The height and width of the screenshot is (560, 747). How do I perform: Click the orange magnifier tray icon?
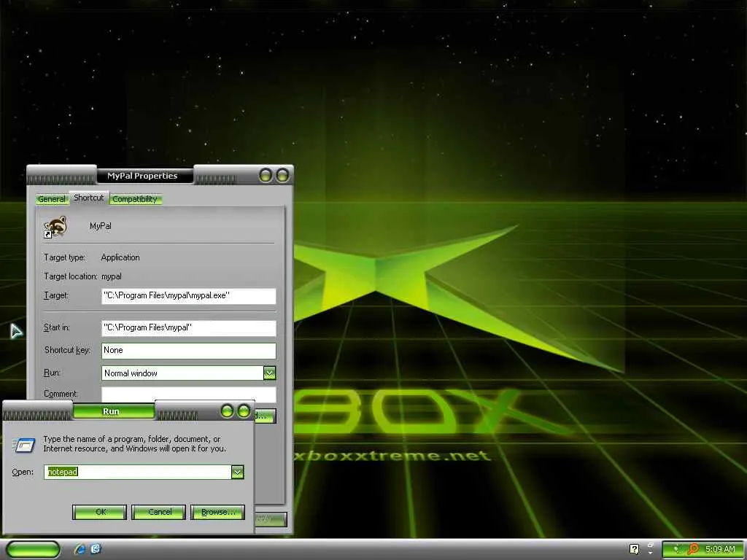click(x=693, y=549)
